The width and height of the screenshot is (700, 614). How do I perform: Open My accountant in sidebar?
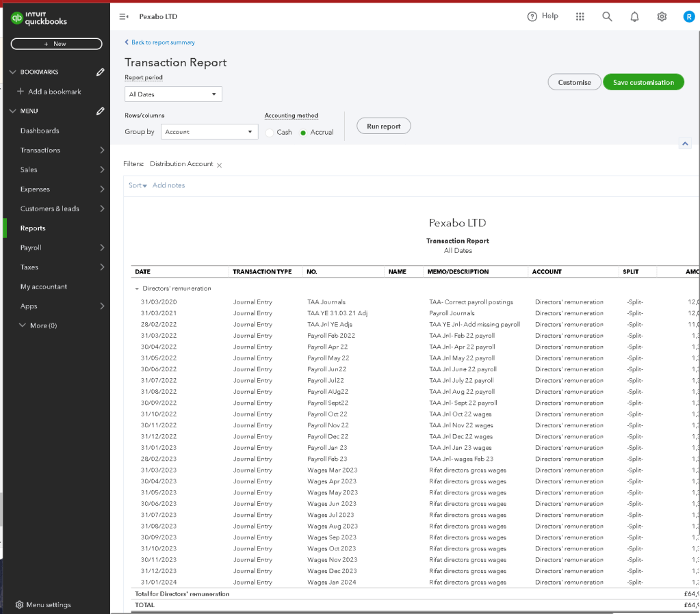(44, 286)
